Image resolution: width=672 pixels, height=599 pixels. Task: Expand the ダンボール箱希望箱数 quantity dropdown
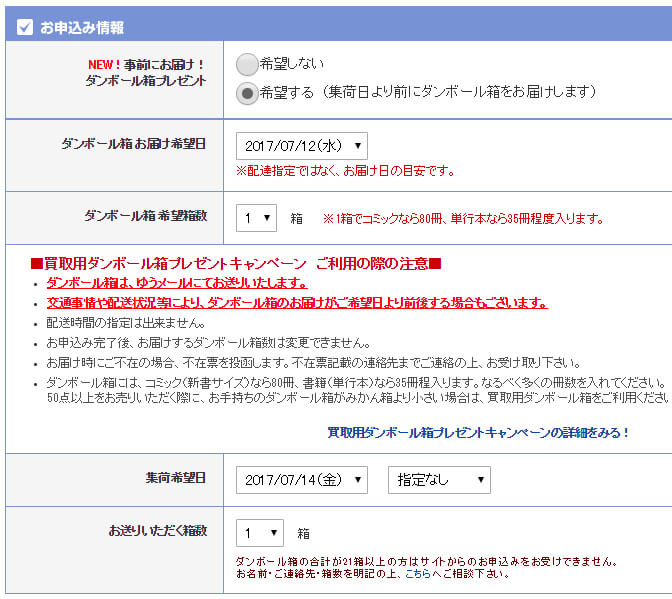(x=258, y=217)
